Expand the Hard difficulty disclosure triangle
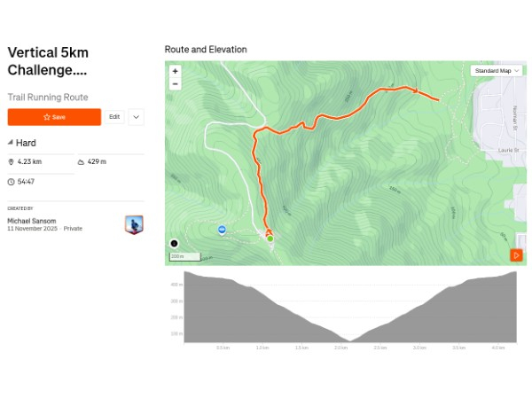This screenshot has width=532, height=399. pyautogui.click(x=11, y=143)
